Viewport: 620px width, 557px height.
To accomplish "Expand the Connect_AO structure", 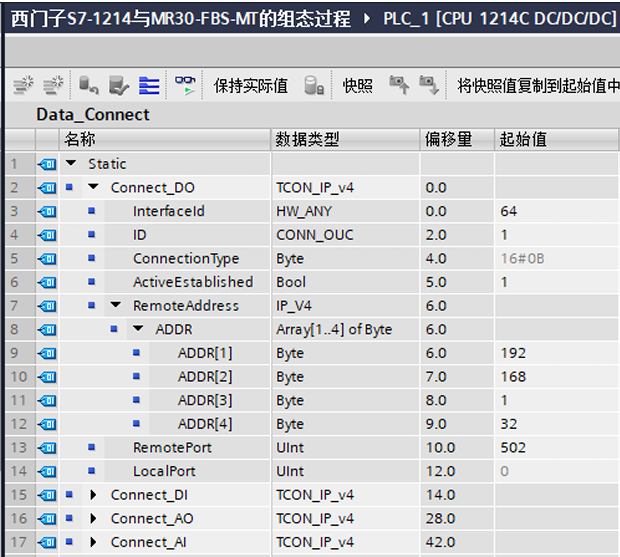I will [x=93, y=519].
